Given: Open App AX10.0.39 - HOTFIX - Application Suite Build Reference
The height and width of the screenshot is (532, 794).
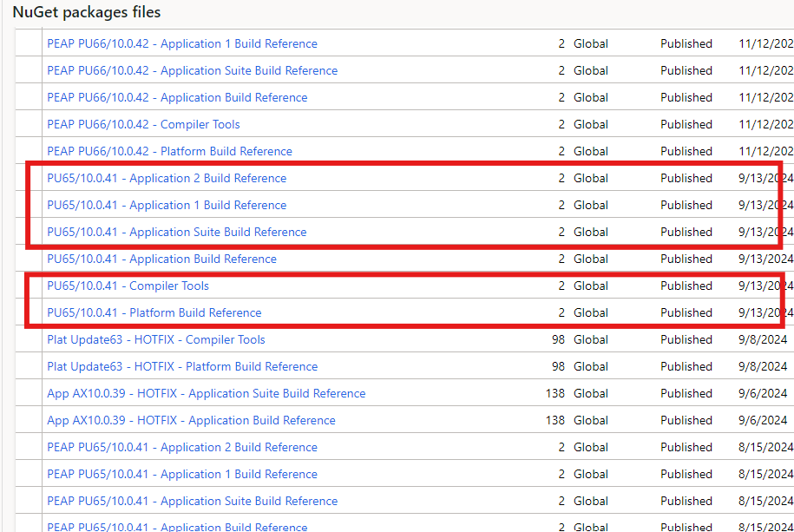Looking at the screenshot, I should 206,393.
